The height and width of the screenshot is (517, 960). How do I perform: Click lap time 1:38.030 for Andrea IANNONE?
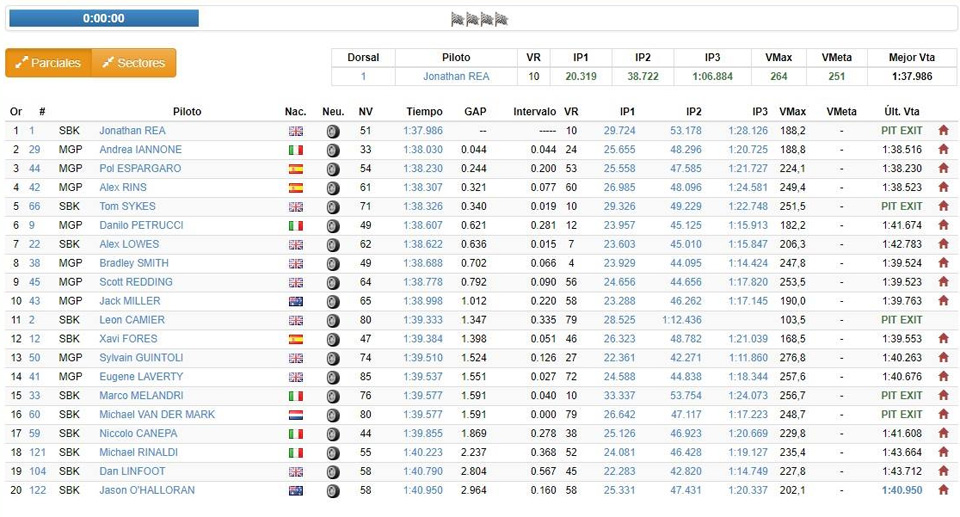423,149
